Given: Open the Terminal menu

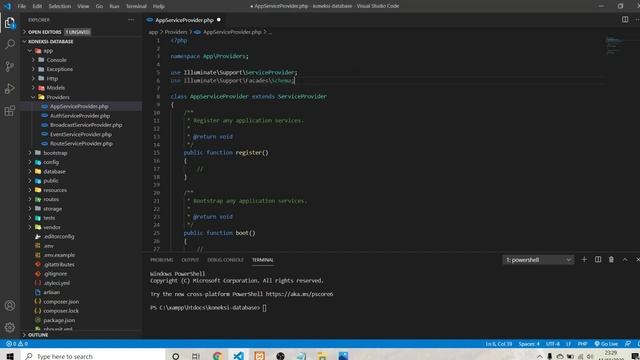Looking at the screenshot, I should (136, 6).
